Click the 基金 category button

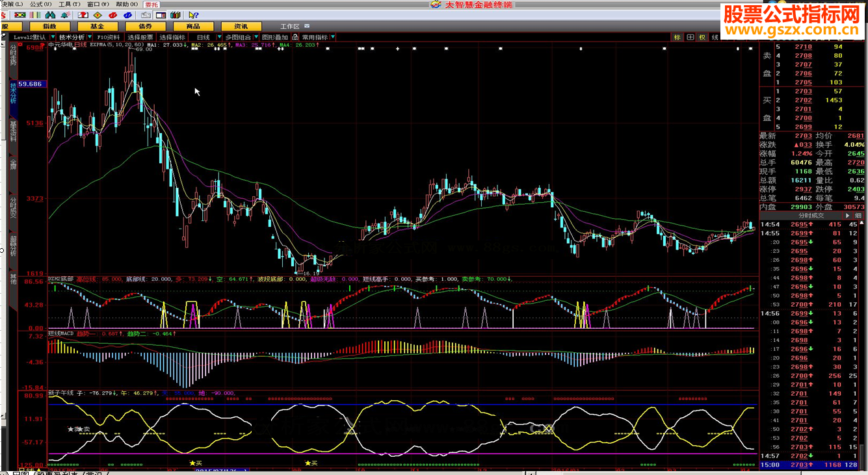(x=97, y=26)
